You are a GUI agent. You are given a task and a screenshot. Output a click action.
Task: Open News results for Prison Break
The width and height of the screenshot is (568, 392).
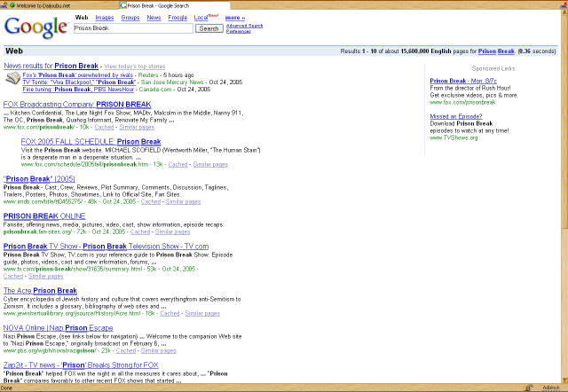click(51, 66)
